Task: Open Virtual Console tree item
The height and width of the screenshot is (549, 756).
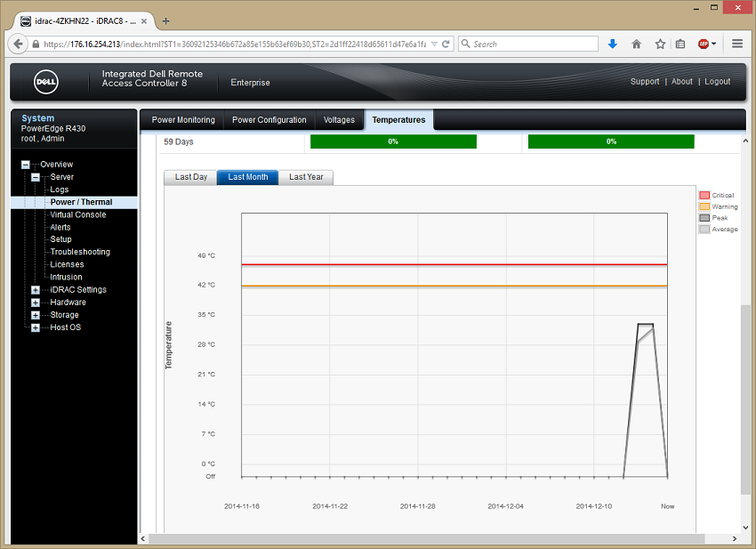Action: 78,214
